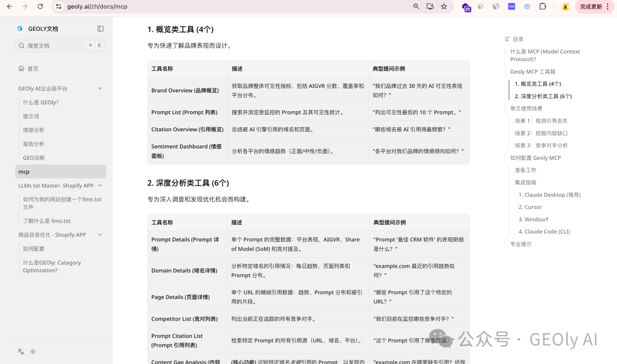Jump to 准备工作 in TOC

(526, 170)
